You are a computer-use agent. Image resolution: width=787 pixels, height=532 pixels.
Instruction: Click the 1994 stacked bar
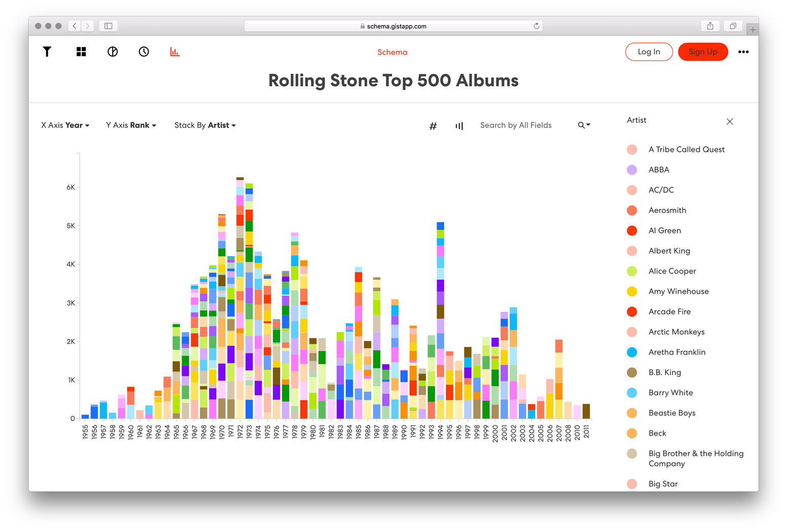440,320
